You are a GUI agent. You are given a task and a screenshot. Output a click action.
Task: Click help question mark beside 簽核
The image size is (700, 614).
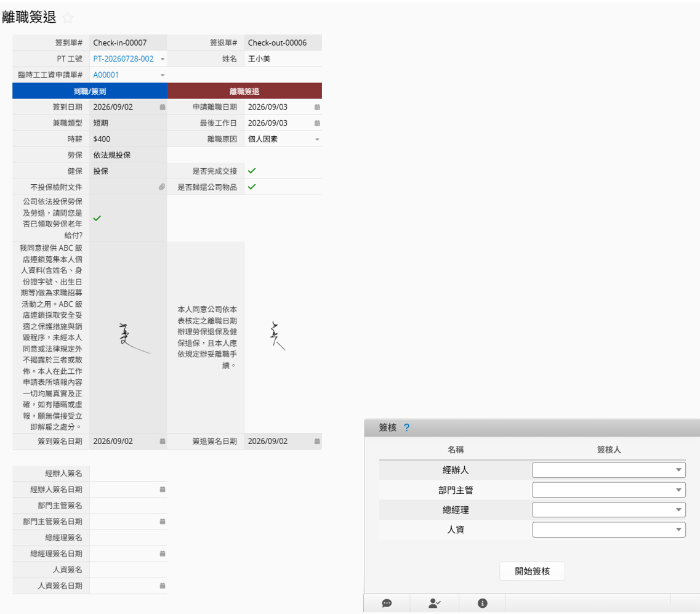[x=406, y=427]
